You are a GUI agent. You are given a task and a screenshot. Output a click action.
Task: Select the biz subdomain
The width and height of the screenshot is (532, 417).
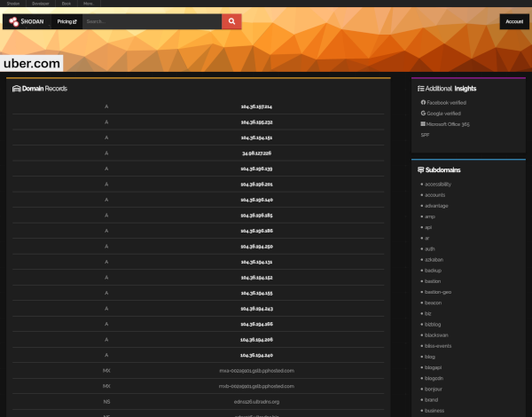click(x=428, y=313)
